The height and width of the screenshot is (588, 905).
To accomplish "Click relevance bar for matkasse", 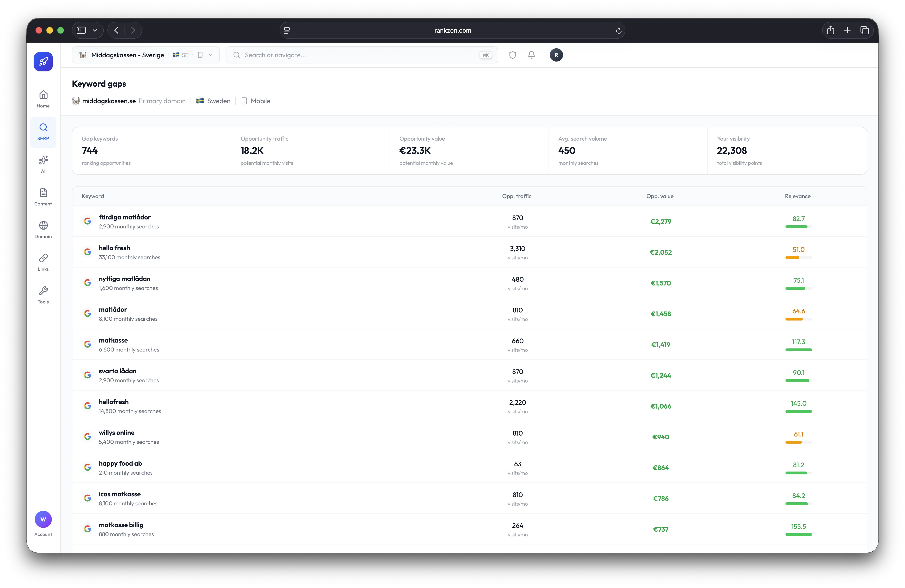I will [x=799, y=350].
